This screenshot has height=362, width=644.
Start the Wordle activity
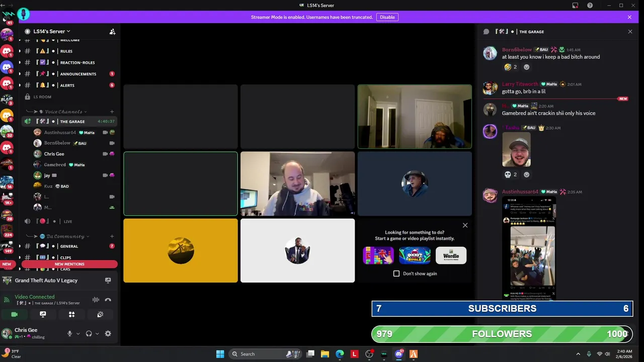pyautogui.click(x=451, y=255)
